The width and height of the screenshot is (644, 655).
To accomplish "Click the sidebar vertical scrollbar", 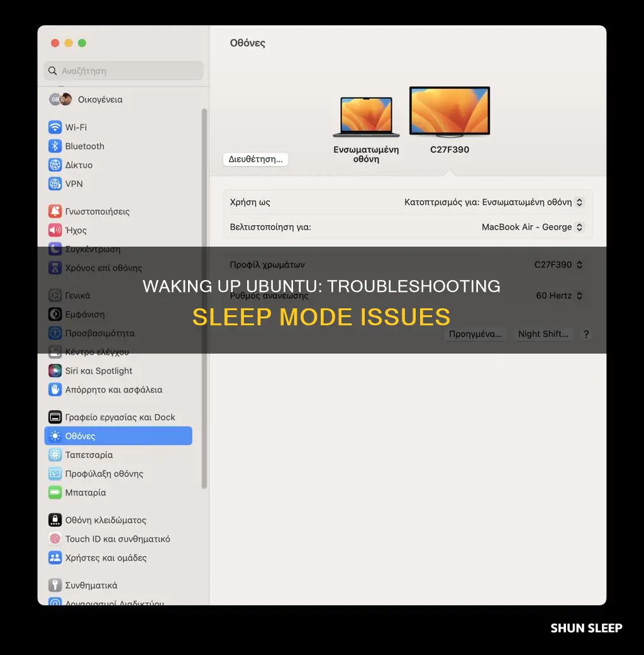I will click(x=204, y=298).
